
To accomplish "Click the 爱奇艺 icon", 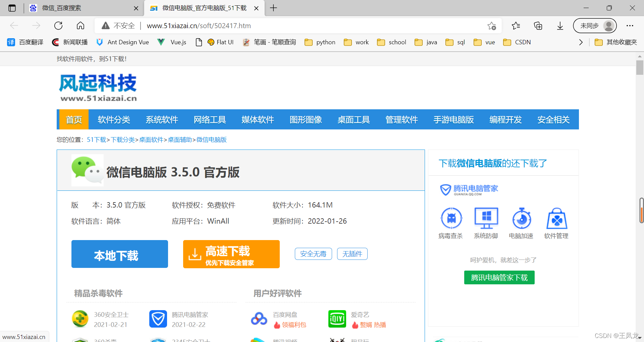I will tap(337, 319).
